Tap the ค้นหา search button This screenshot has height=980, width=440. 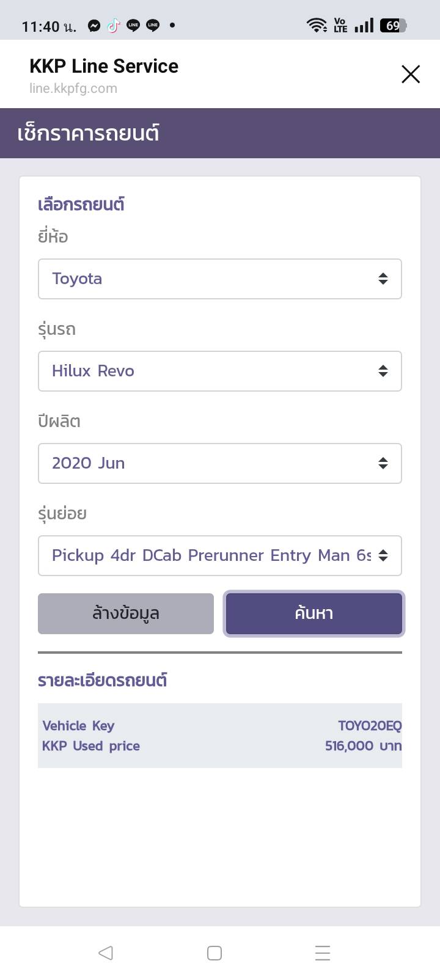pyautogui.click(x=313, y=613)
